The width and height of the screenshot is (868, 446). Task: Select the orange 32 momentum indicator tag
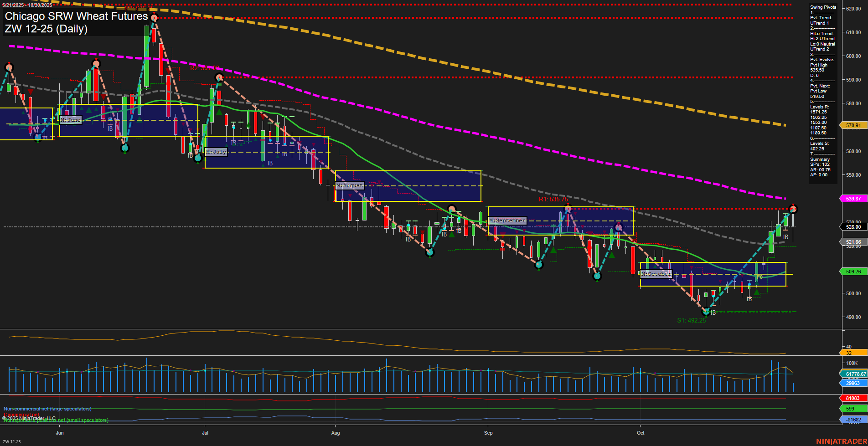pyautogui.click(x=851, y=352)
